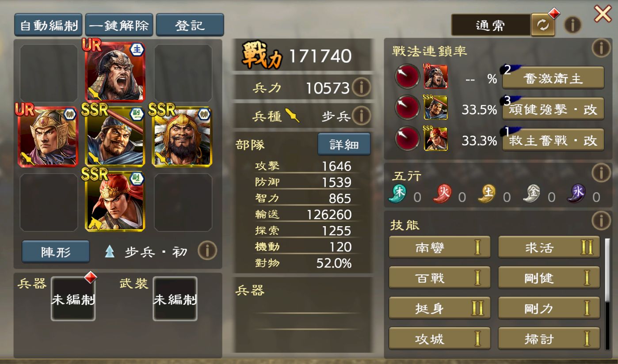Viewport: 618px width, 364px height.
Task: Click the 五行 panel info icon
Action: 601,173
